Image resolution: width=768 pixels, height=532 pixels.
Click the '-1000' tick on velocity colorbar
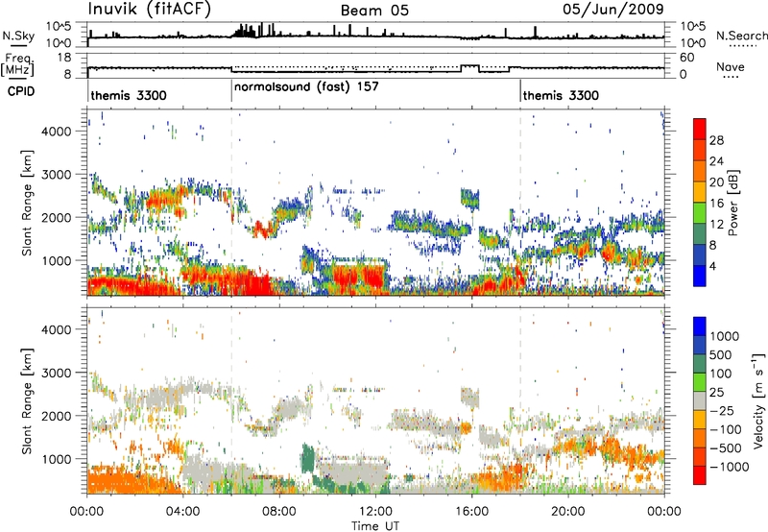pyautogui.click(x=730, y=467)
